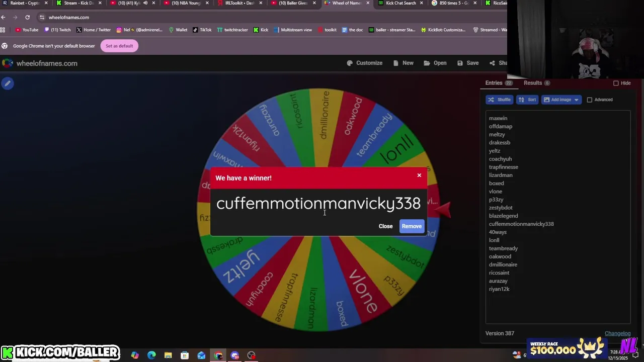Image resolution: width=644 pixels, height=362 pixels.
Task: Click the 'dmillionaire' entry in the list
Action: (503, 264)
